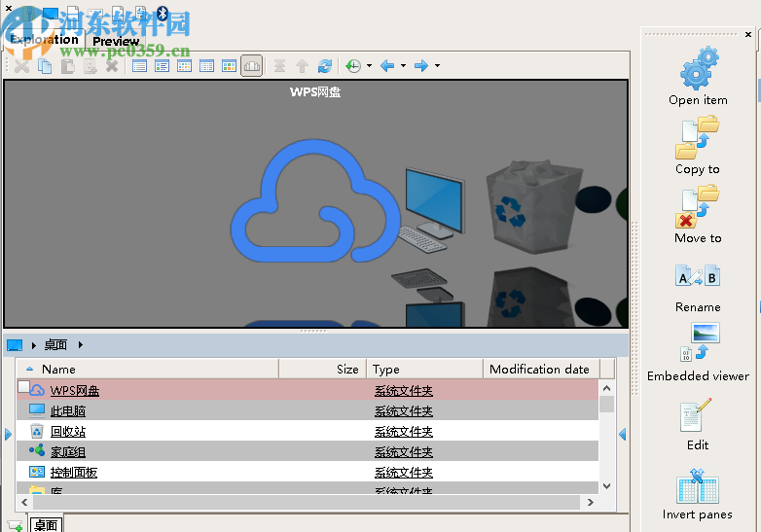Select the WPS网盘 file entry
This screenshot has height=532, width=761.
click(75, 391)
